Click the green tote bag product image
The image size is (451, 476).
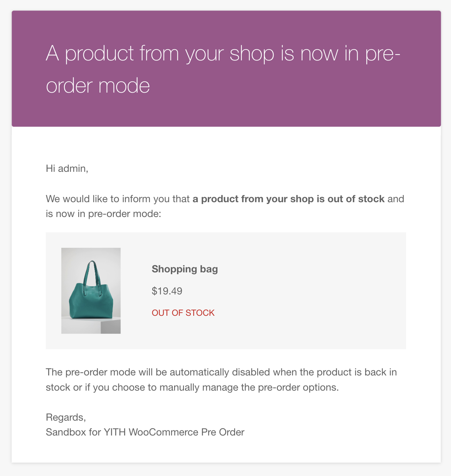pyautogui.click(x=91, y=290)
